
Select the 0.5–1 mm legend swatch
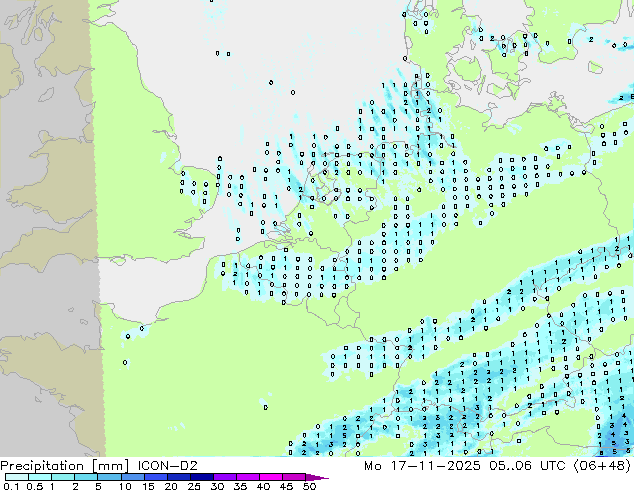coord(40,477)
